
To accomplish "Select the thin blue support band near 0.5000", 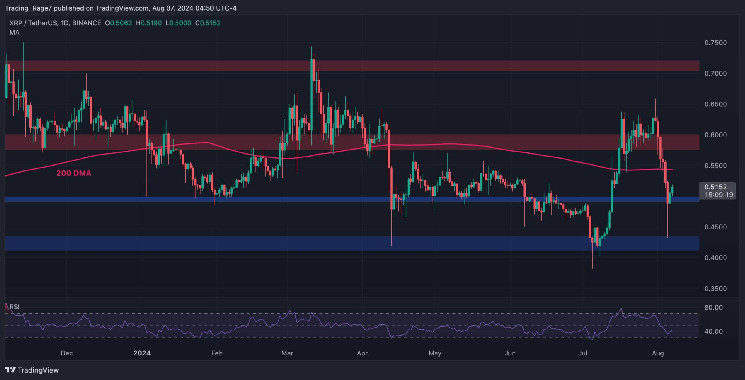I will (x=352, y=200).
